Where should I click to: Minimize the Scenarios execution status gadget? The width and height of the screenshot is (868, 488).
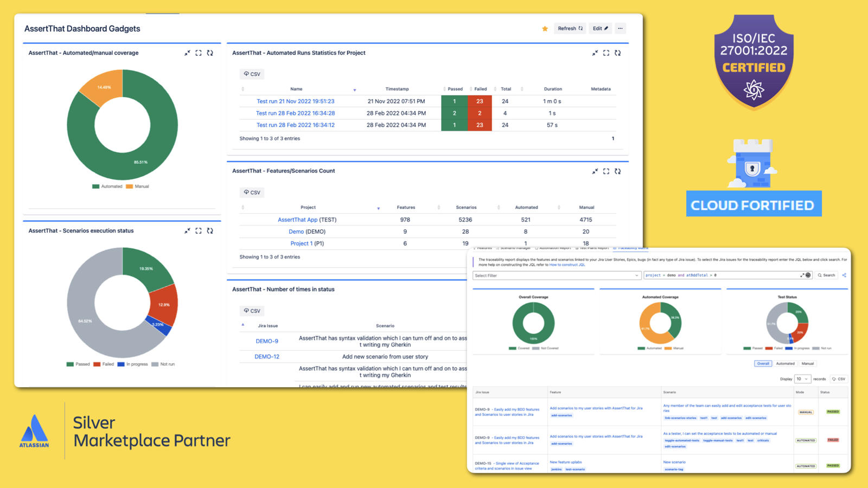tap(187, 231)
